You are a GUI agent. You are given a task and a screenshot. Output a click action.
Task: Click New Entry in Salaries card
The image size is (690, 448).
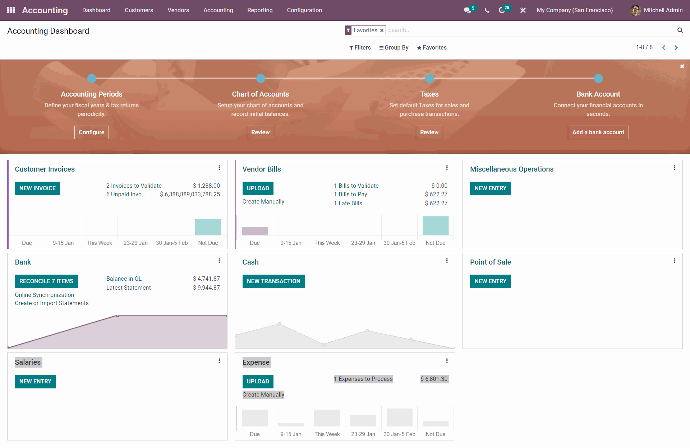[x=35, y=382]
